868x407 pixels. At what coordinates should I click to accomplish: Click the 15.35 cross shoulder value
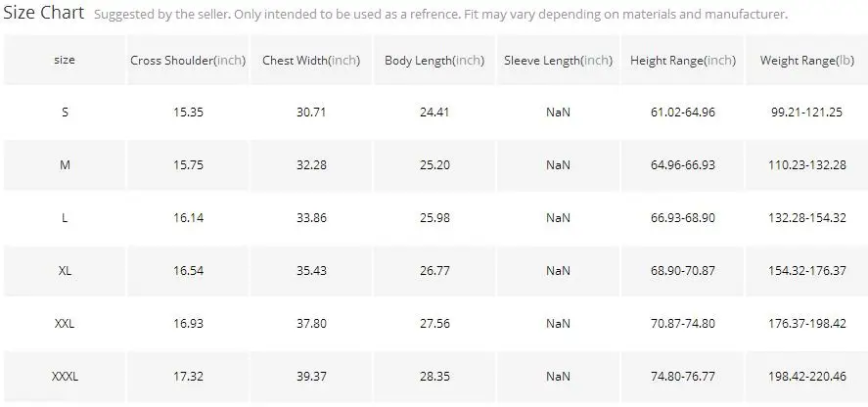click(188, 113)
